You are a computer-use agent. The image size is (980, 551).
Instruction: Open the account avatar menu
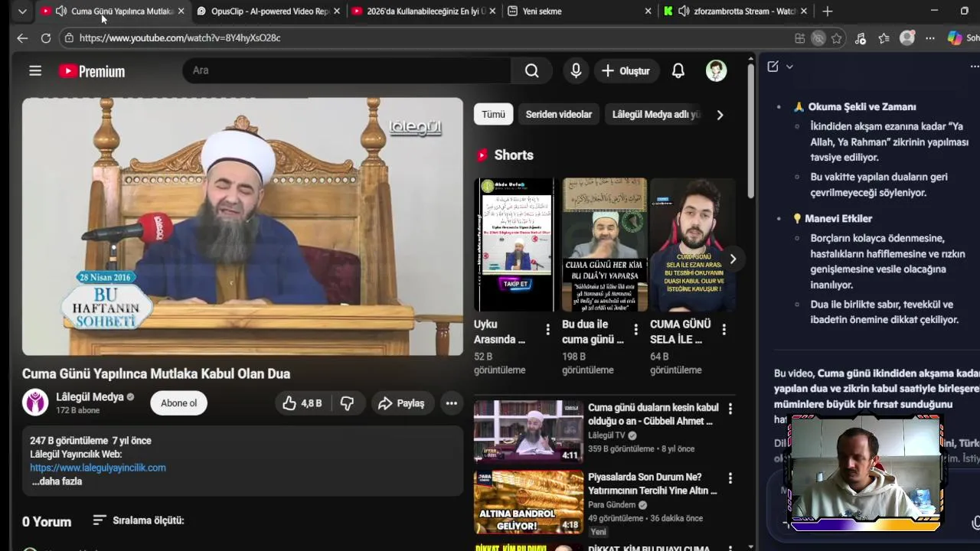[716, 71]
